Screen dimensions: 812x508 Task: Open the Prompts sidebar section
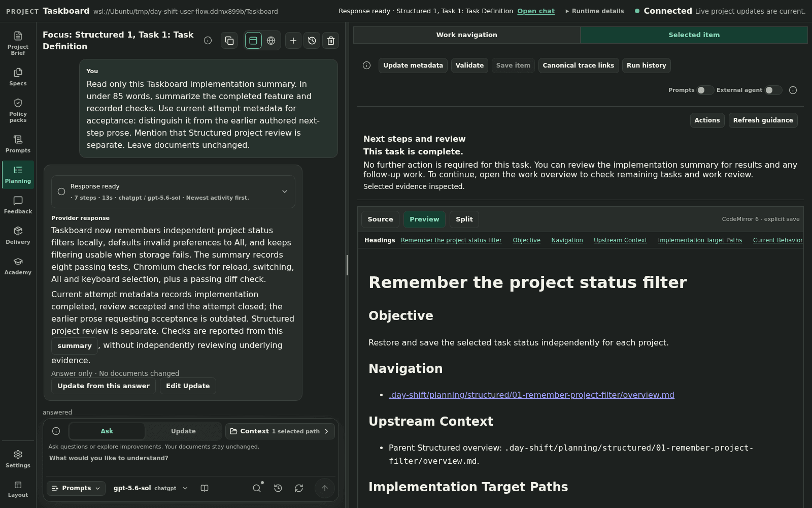tap(18, 144)
